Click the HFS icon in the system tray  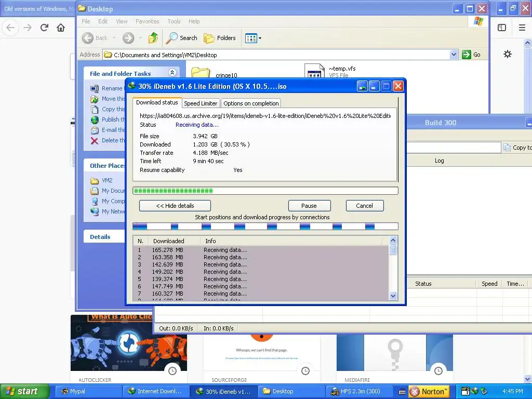(x=465, y=391)
